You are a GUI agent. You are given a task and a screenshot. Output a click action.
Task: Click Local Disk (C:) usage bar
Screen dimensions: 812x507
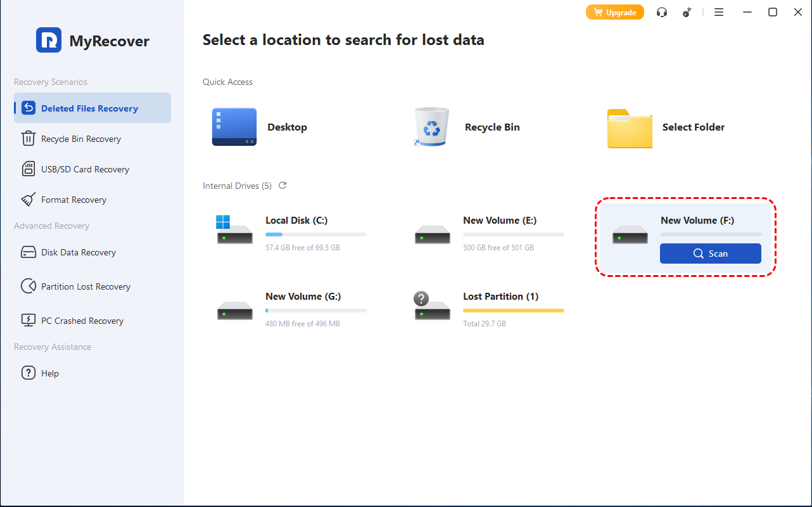pyautogui.click(x=316, y=234)
